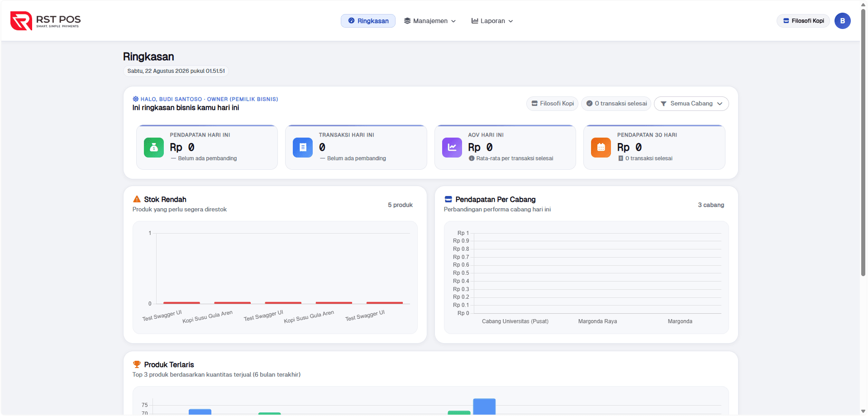Click the green money bag icon
This screenshot has height=416, width=868.
click(154, 148)
